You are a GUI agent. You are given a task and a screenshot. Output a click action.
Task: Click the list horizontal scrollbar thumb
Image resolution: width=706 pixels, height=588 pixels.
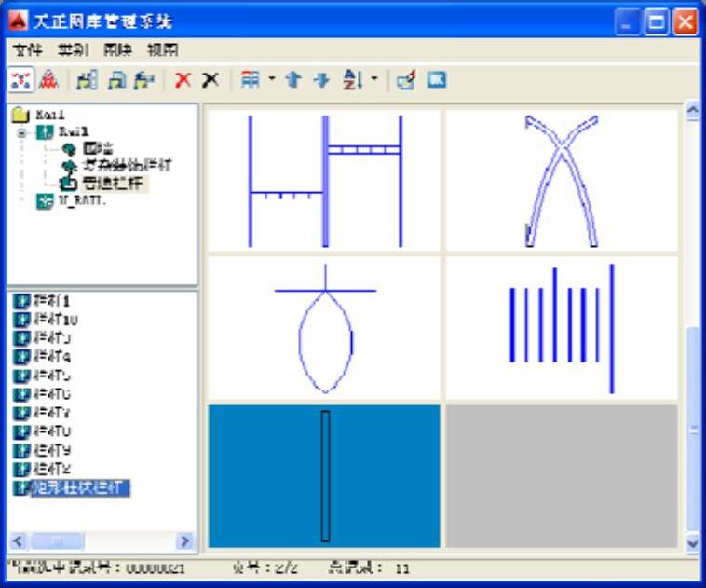click(x=57, y=540)
